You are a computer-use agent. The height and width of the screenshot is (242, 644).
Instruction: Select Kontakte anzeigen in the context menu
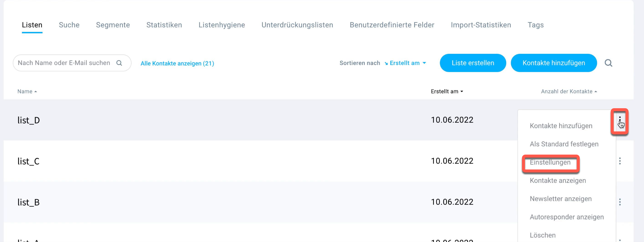pos(558,180)
